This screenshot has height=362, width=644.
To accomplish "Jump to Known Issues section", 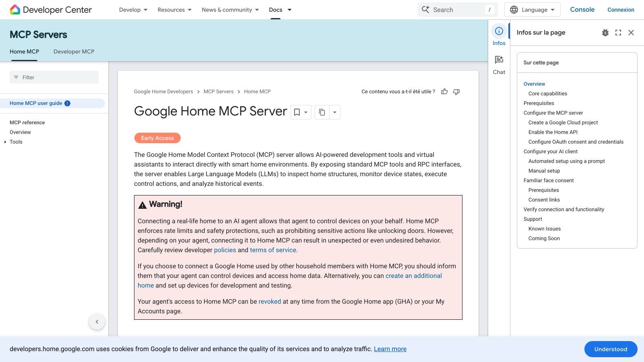I will (x=544, y=229).
